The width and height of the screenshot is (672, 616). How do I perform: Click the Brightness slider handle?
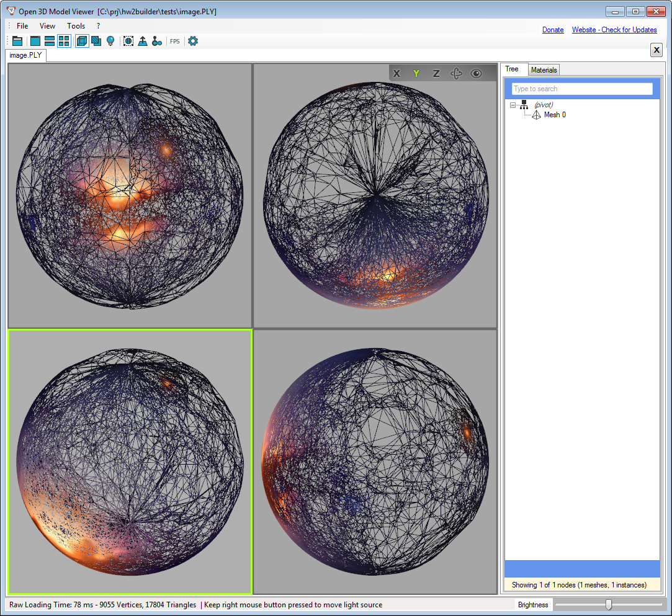pyautogui.click(x=608, y=604)
